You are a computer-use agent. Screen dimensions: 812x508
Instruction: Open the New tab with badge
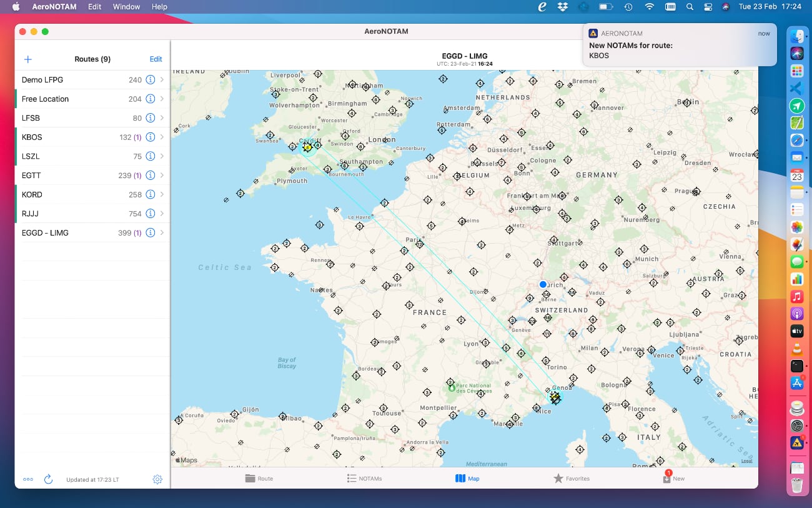click(x=673, y=479)
